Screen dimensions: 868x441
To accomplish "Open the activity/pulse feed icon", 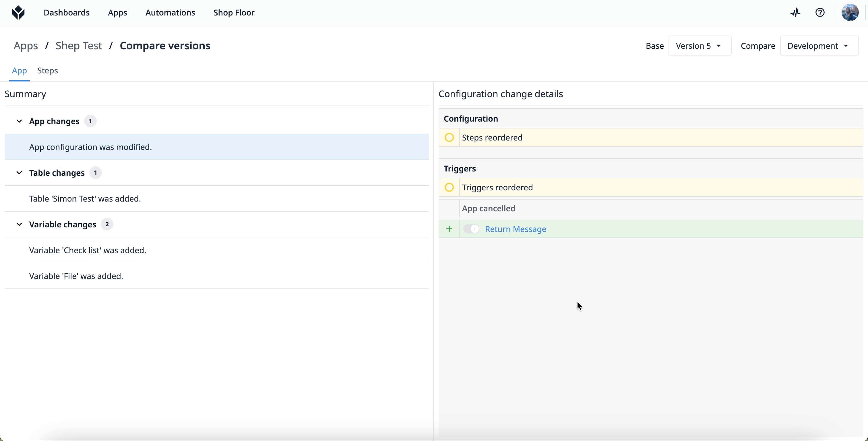I will (796, 12).
